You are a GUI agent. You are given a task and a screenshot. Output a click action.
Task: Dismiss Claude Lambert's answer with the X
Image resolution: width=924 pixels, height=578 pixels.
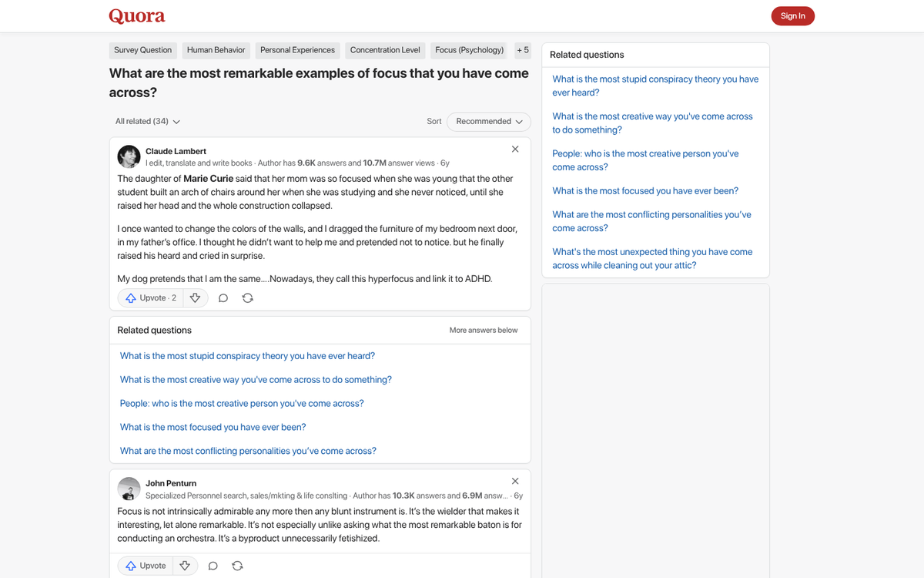pyautogui.click(x=514, y=149)
